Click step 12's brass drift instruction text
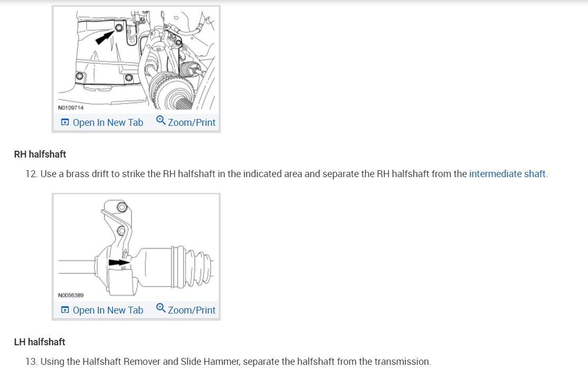This screenshot has height=377, width=588. [x=287, y=173]
